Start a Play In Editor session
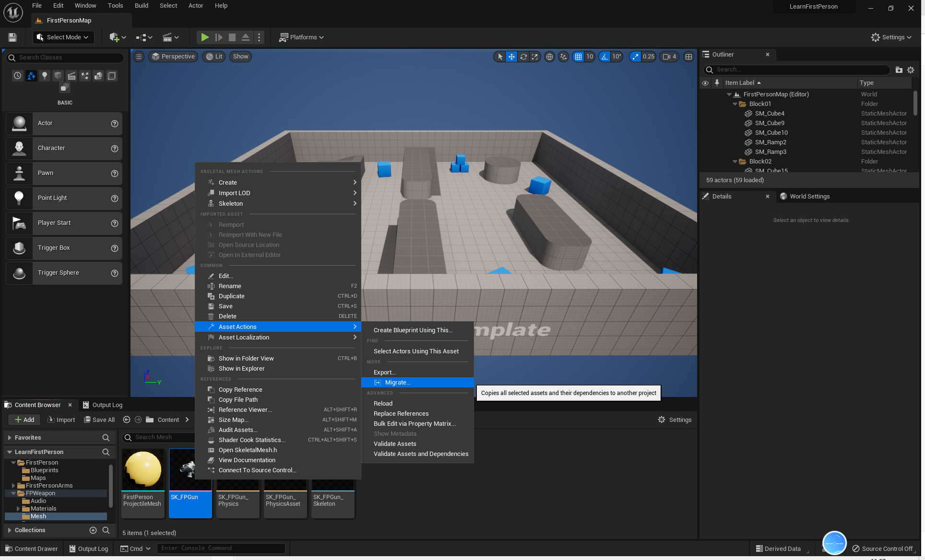This screenshot has height=560, width=925. click(x=205, y=37)
